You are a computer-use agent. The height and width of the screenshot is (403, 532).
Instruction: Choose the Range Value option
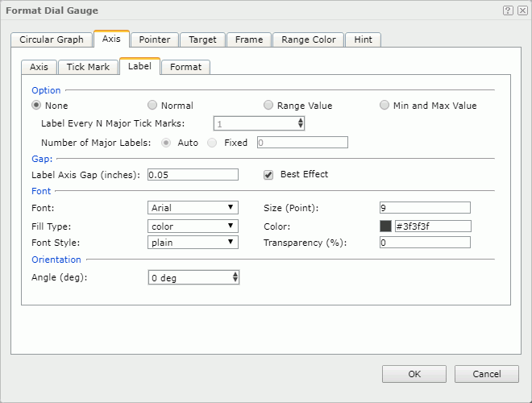pyautogui.click(x=268, y=105)
